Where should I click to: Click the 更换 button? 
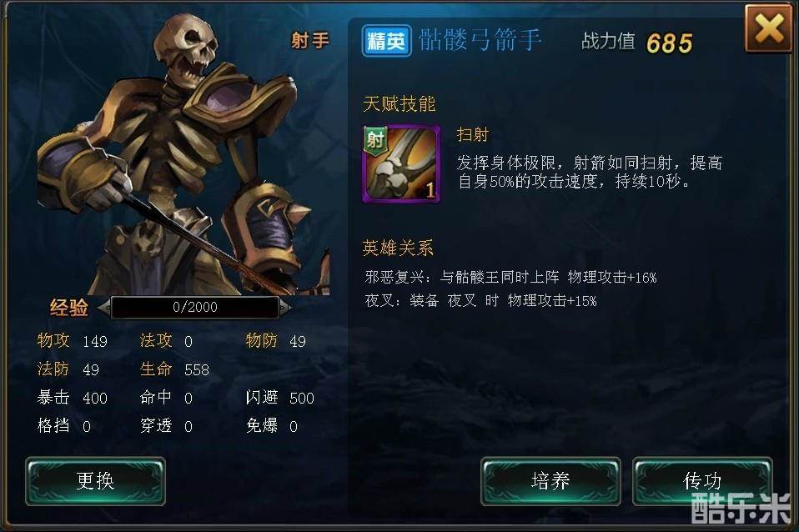point(95,481)
